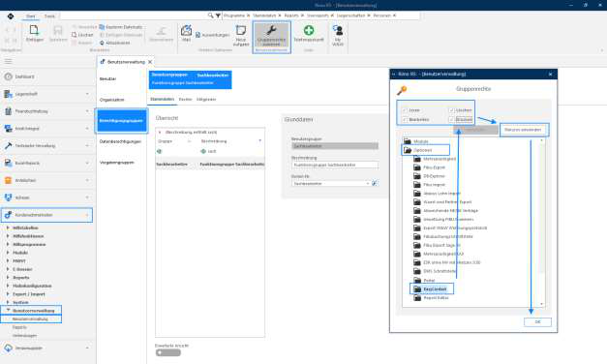The height and width of the screenshot is (364, 607).
Task: Click the Einfügen page icon in ribbon
Action: click(34, 30)
